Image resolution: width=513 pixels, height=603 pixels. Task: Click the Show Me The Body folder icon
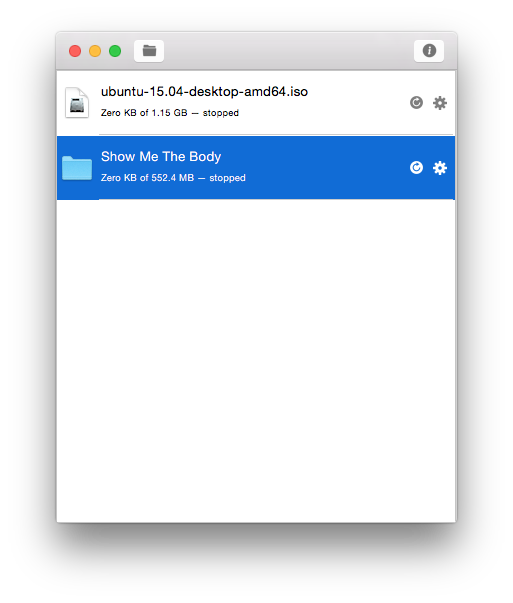(x=77, y=168)
